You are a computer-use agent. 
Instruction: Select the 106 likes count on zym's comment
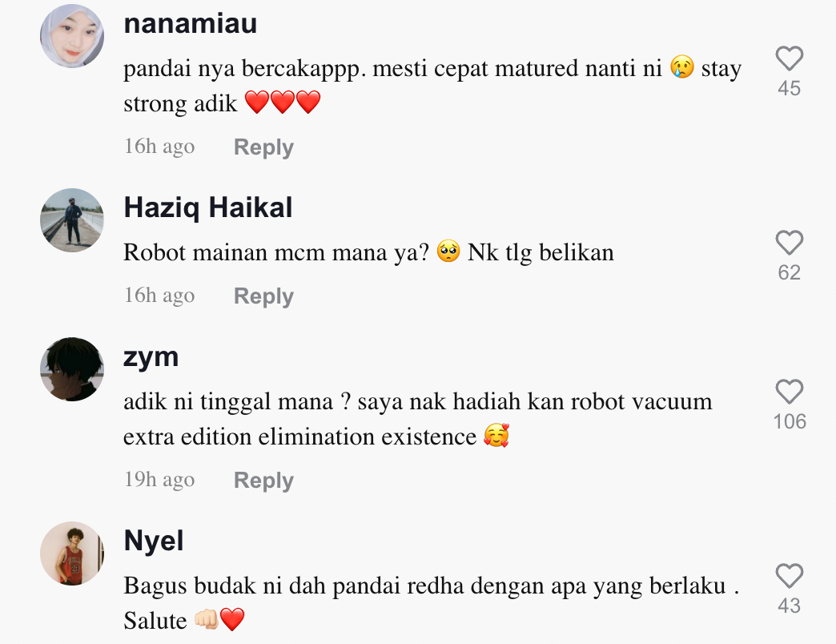tap(790, 421)
